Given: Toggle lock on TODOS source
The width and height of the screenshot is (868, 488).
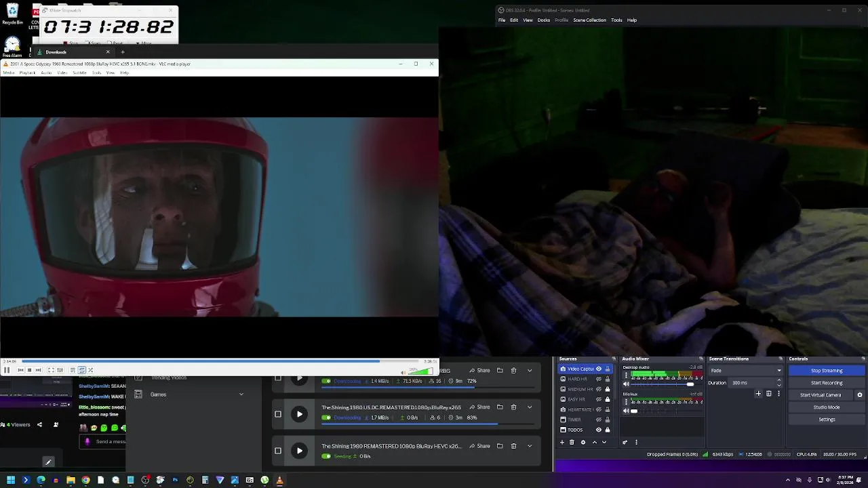Looking at the screenshot, I should point(608,430).
